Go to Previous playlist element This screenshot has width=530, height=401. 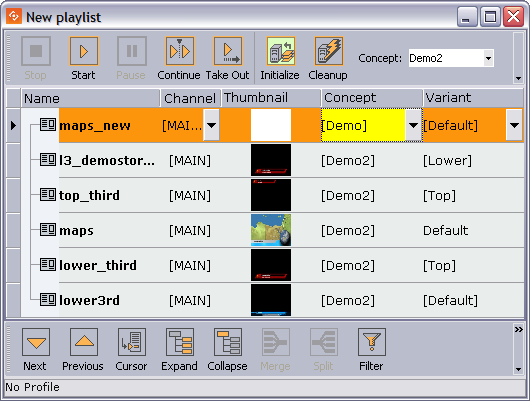[x=84, y=342]
